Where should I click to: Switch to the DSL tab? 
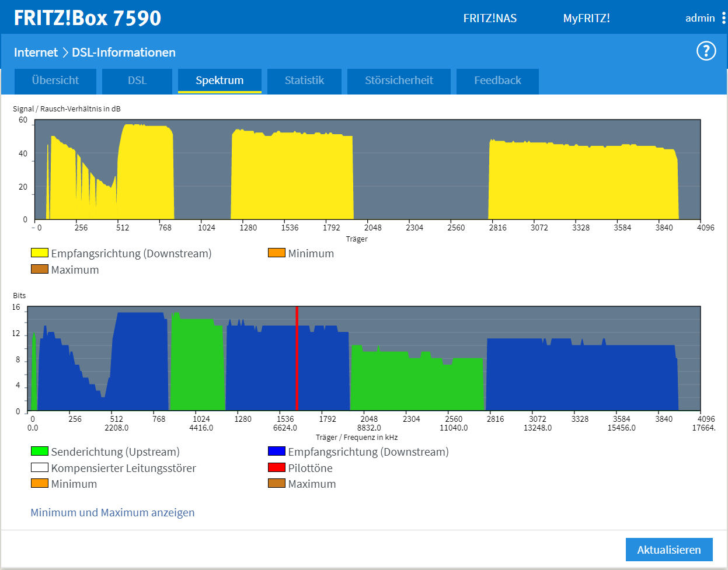pyautogui.click(x=137, y=81)
